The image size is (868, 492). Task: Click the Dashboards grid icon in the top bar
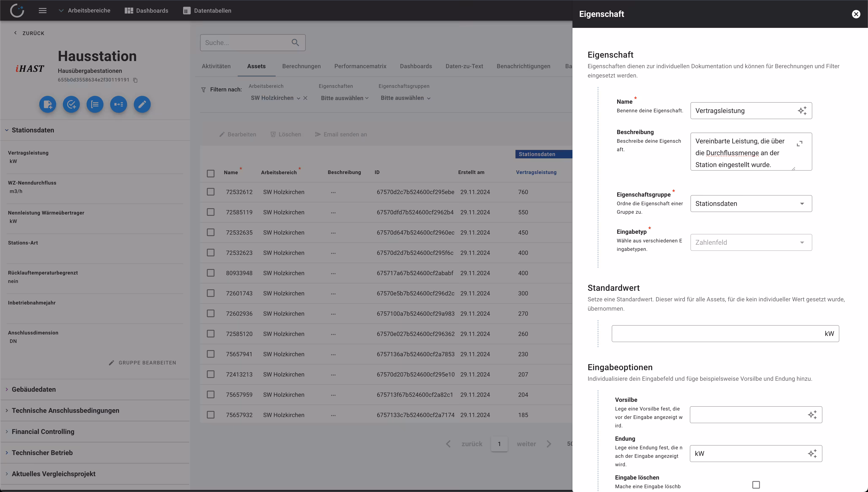click(x=129, y=11)
